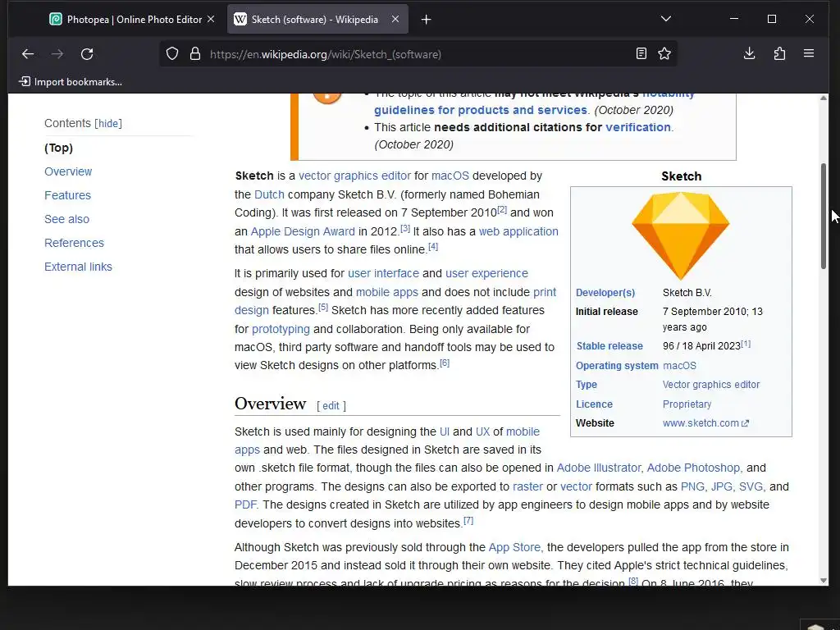Open the Developer(s) infobox label link

pyautogui.click(x=605, y=293)
